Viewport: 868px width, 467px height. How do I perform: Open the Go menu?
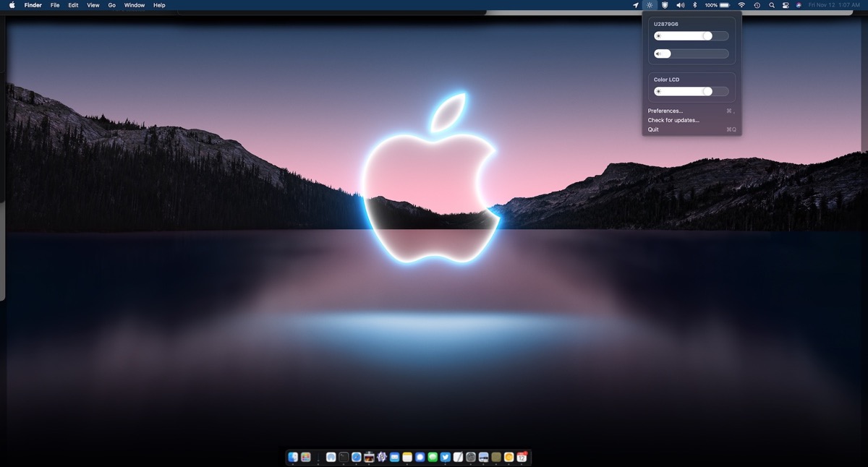coord(112,5)
